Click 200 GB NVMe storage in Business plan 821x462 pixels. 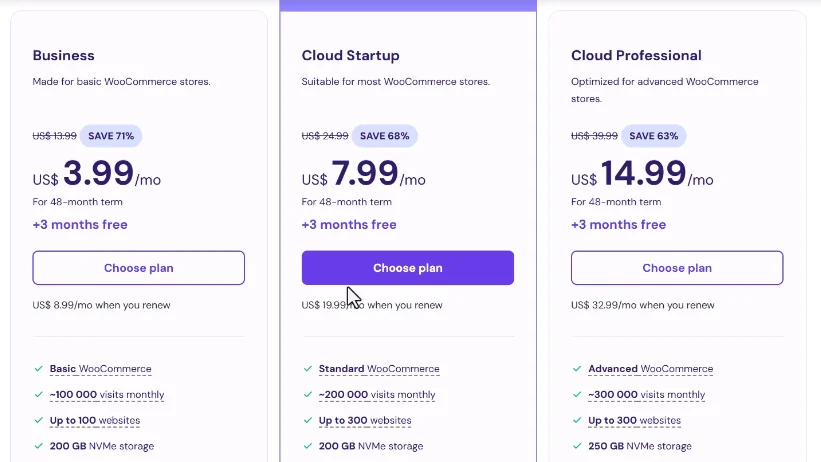(x=102, y=446)
